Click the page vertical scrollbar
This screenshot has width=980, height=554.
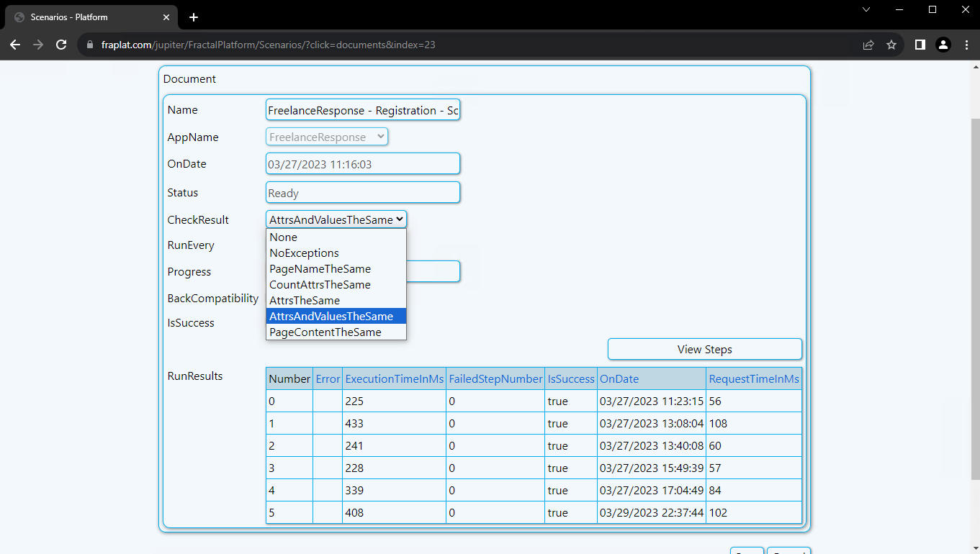pyautogui.click(x=975, y=299)
